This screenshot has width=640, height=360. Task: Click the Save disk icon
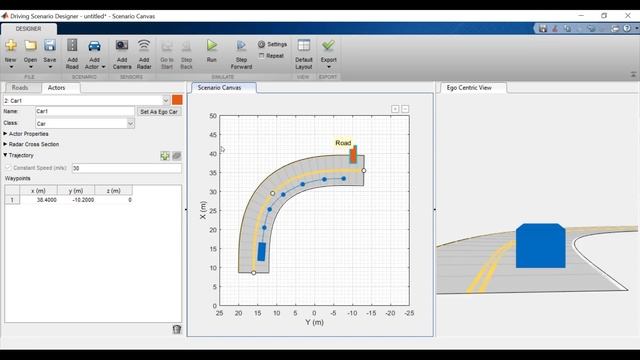tap(50, 45)
